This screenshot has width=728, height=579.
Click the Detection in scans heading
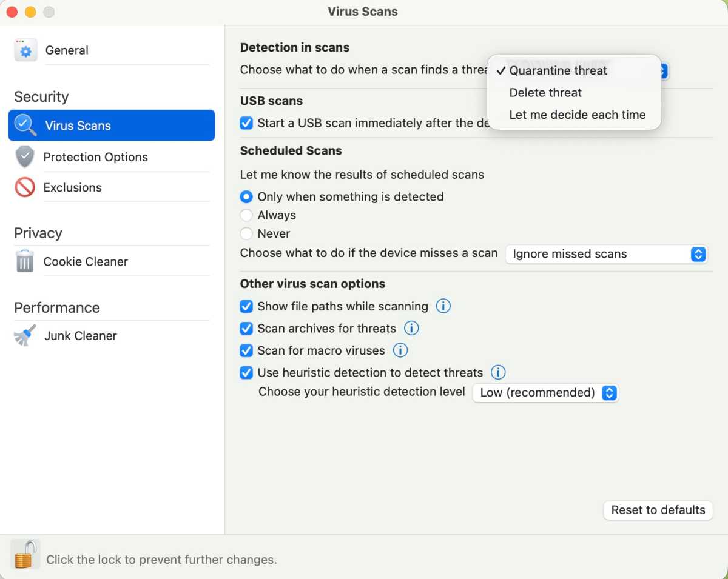pyautogui.click(x=295, y=47)
